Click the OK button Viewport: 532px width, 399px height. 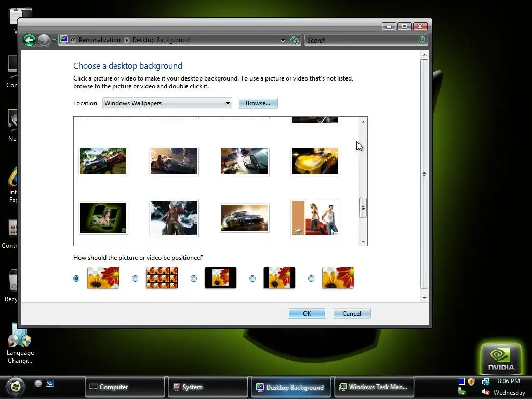[x=307, y=313]
